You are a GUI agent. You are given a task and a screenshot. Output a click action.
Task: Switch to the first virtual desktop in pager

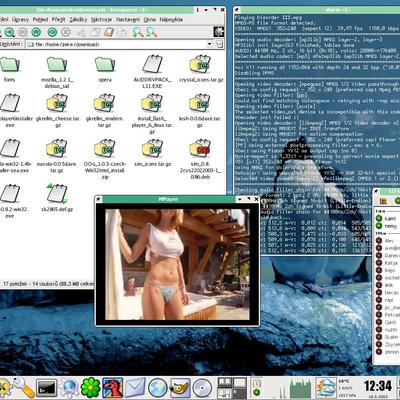[224, 383]
